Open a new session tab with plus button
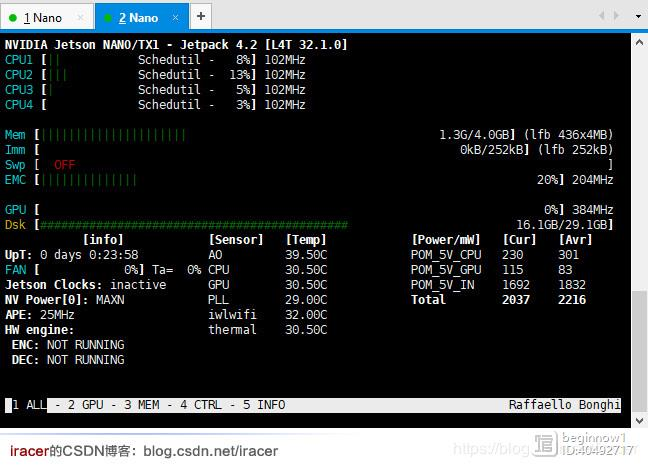This screenshot has width=648, height=467. tap(201, 16)
